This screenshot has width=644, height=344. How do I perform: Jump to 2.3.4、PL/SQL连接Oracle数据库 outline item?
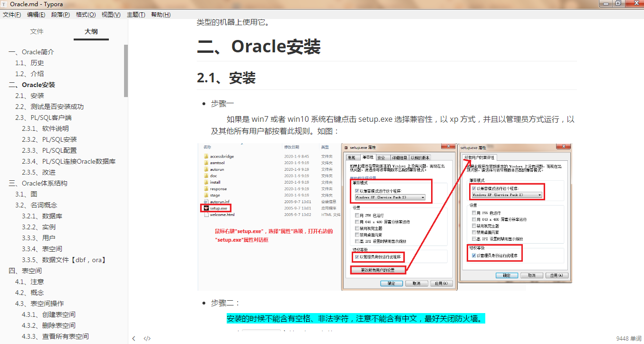pyautogui.click(x=68, y=161)
